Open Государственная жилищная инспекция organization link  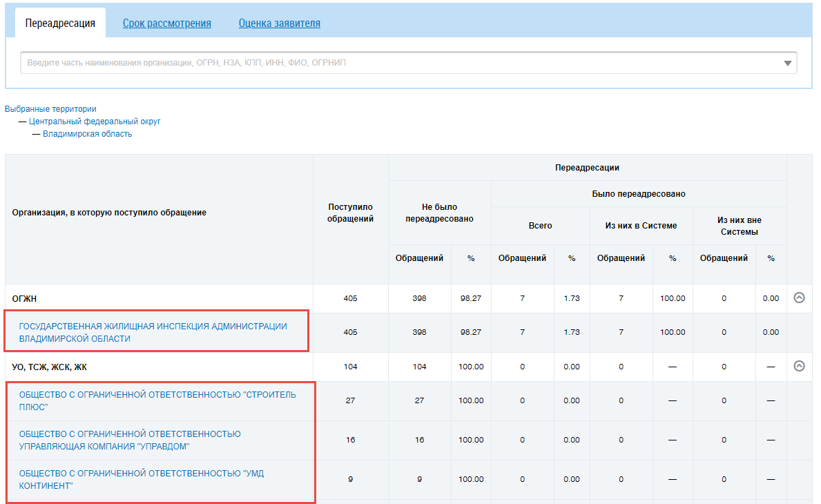tap(153, 332)
